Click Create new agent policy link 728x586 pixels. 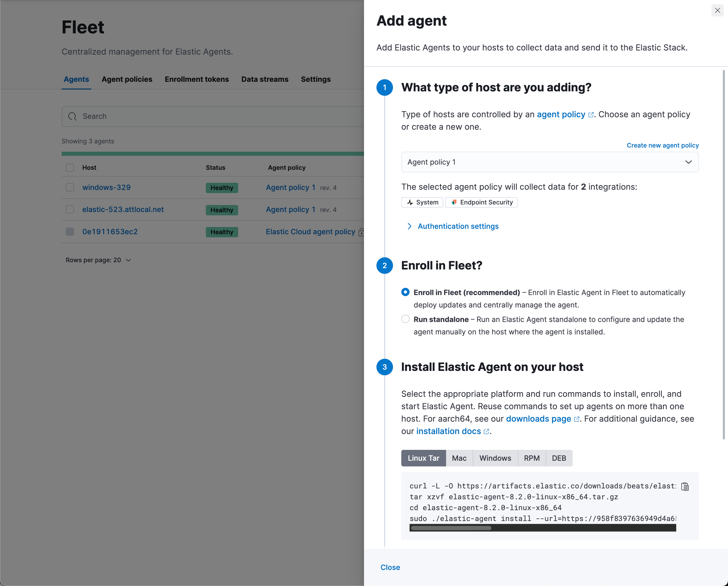[x=662, y=145]
